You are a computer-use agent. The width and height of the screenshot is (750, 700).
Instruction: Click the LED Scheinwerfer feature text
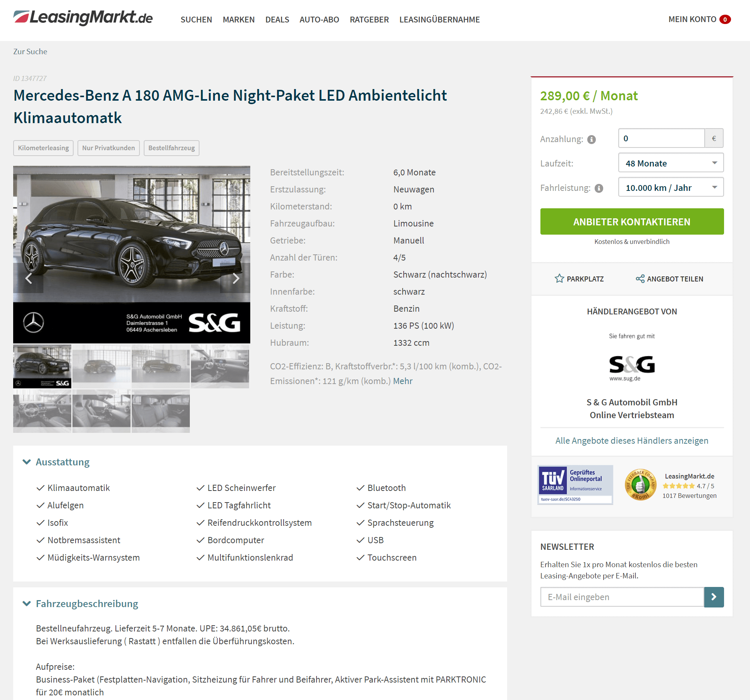tap(242, 488)
